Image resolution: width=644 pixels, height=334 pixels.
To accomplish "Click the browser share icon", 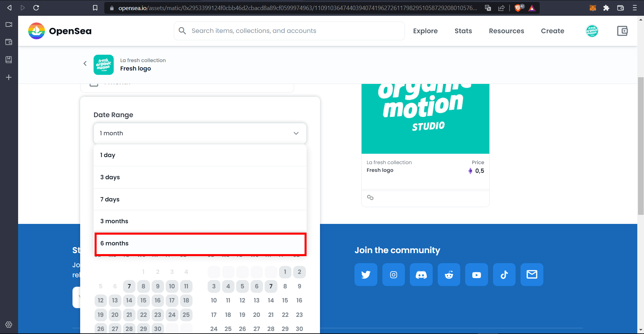I will (501, 8).
